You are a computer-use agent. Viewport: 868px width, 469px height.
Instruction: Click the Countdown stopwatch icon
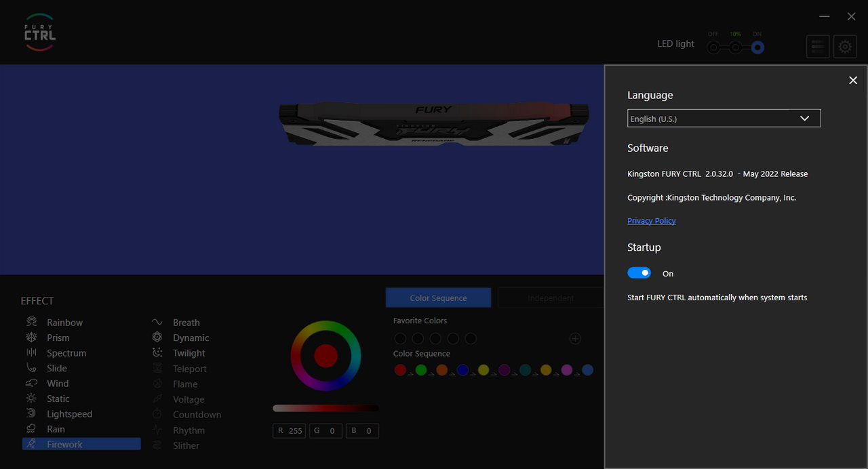point(157,414)
